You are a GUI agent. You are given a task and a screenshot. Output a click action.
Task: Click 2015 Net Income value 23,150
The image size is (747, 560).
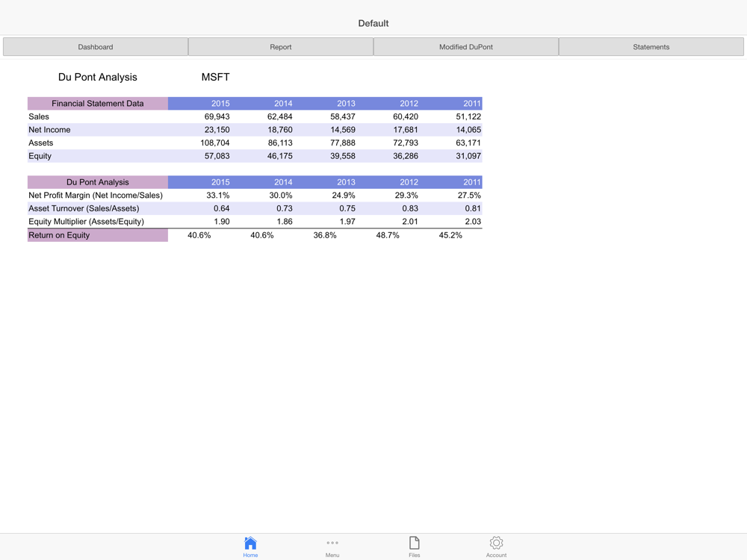(217, 130)
